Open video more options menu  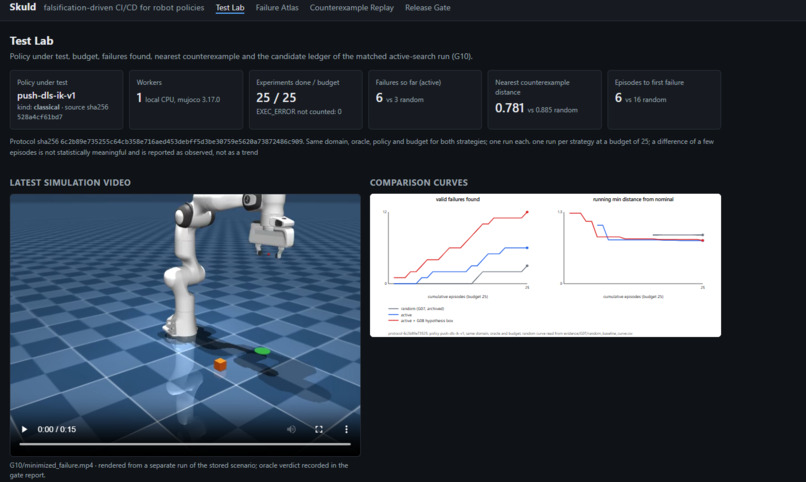(346, 429)
